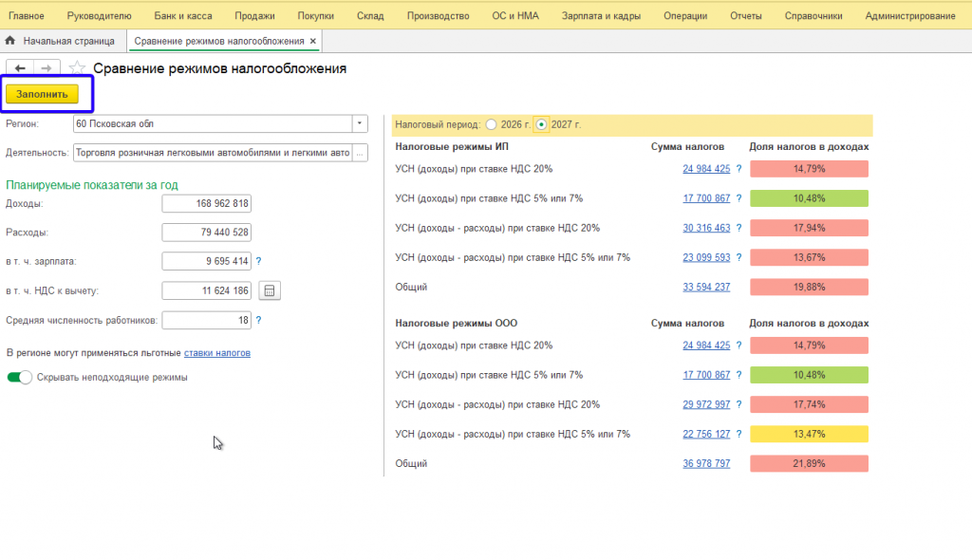Toggle Скрывать неподходящие режимы switch
This screenshot has width=972, height=560.
click(19, 377)
